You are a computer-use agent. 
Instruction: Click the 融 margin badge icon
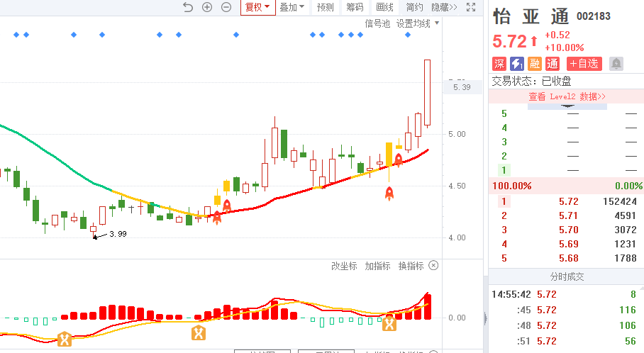coord(534,64)
